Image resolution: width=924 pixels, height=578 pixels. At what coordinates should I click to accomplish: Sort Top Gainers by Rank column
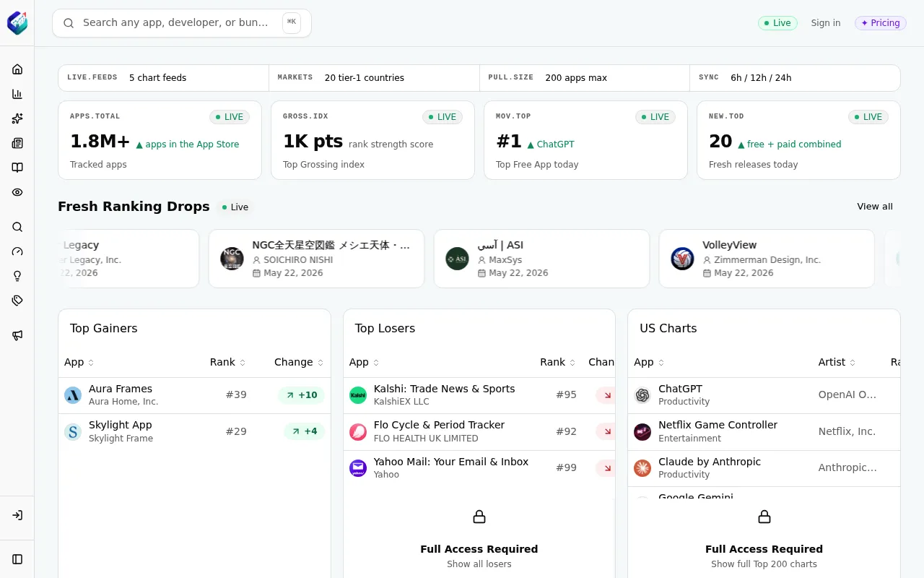click(x=228, y=362)
